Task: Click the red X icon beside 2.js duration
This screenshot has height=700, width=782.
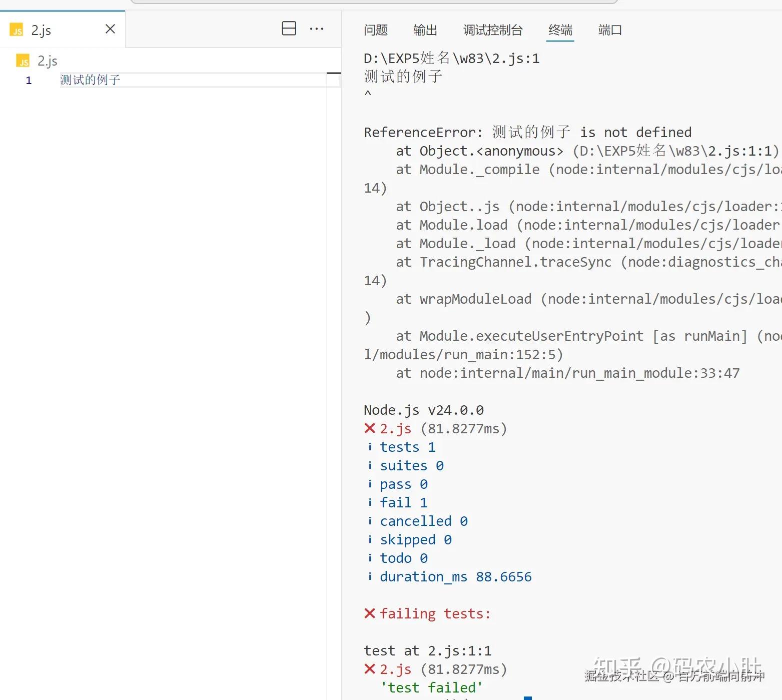Action: [369, 428]
